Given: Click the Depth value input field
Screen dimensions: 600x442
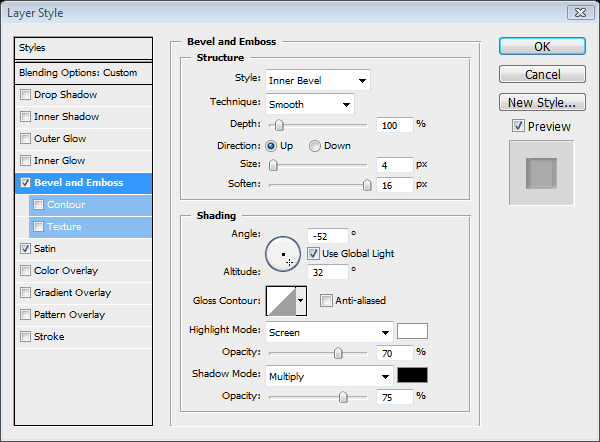Looking at the screenshot, I should point(395,125).
